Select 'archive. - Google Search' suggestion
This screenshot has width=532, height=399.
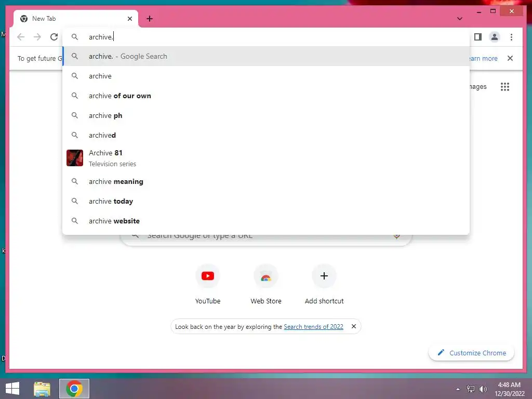tap(266, 56)
